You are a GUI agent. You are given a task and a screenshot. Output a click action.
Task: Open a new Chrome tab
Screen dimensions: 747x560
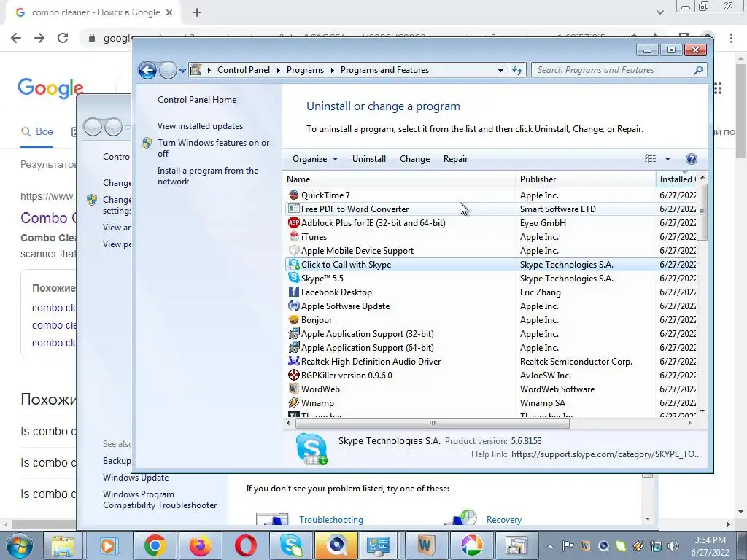click(197, 13)
